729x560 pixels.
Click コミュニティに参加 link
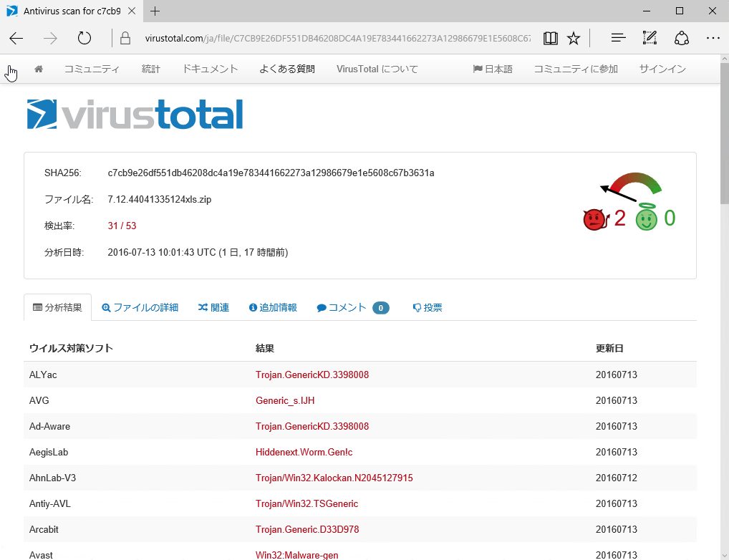click(x=576, y=69)
